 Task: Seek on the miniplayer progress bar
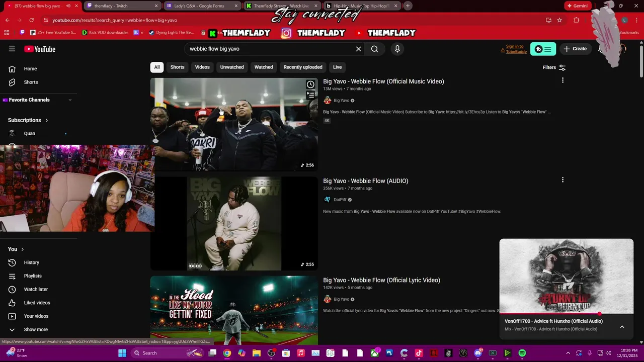567,314
